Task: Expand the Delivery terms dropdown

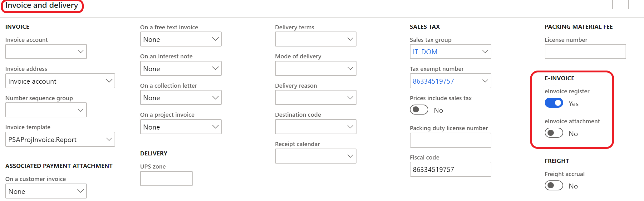Action: [350, 39]
